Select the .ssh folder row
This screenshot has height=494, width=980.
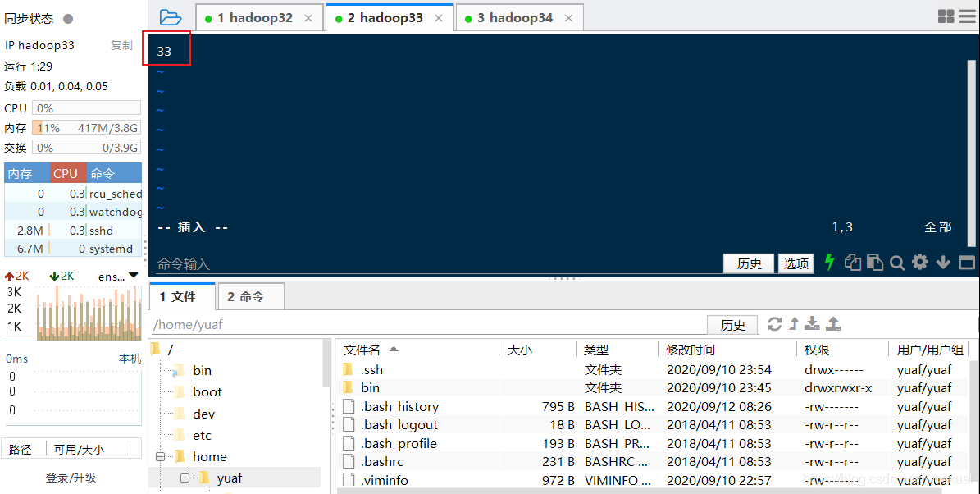pyautogui.click(x=653, y=369)
